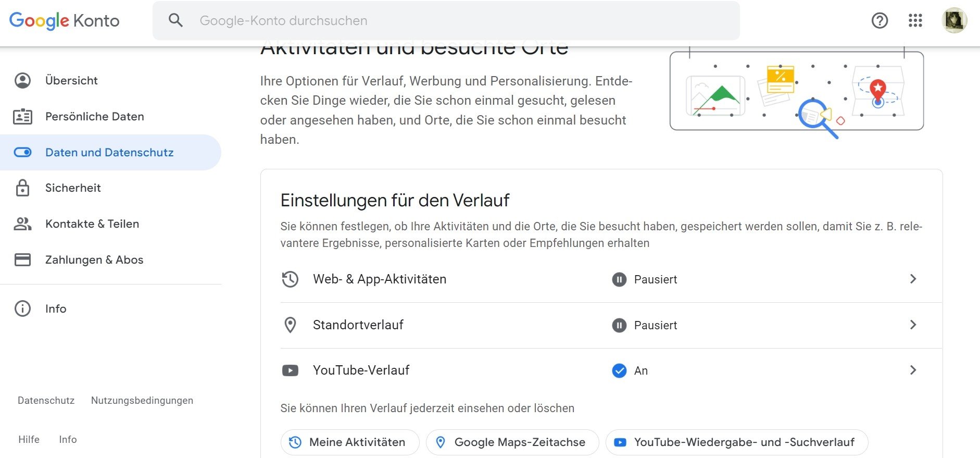Follow the Hilfe footer link
The image size is (980, 458).
(x=29, y=439)
